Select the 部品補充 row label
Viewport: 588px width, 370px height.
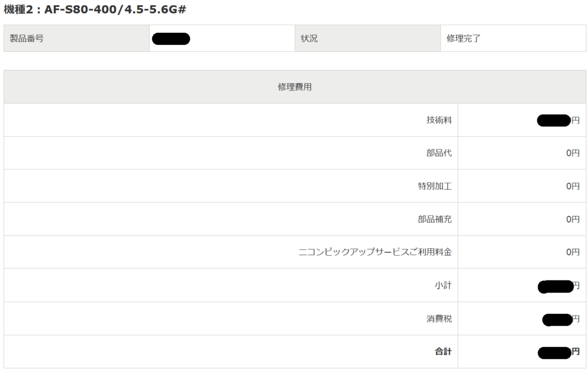[x=435, y=219]
